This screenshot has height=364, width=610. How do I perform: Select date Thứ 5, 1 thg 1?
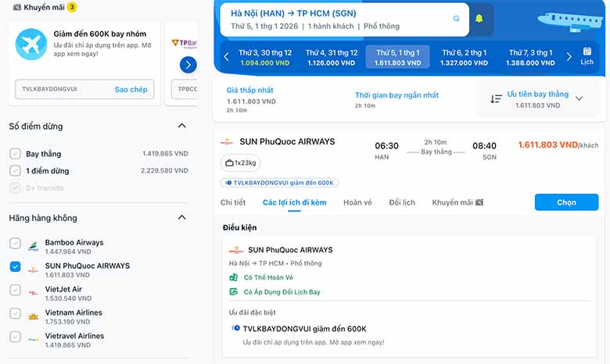(x=397, y=57)
